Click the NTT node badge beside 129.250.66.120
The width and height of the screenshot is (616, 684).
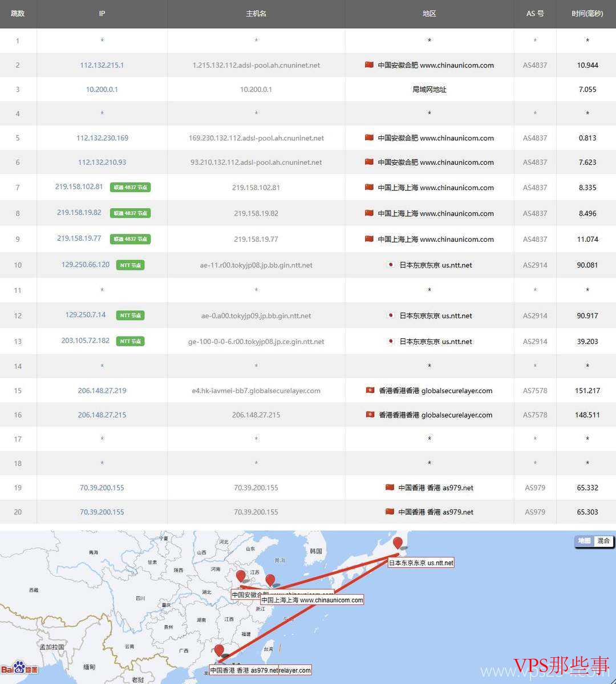(x=130, y=265)
